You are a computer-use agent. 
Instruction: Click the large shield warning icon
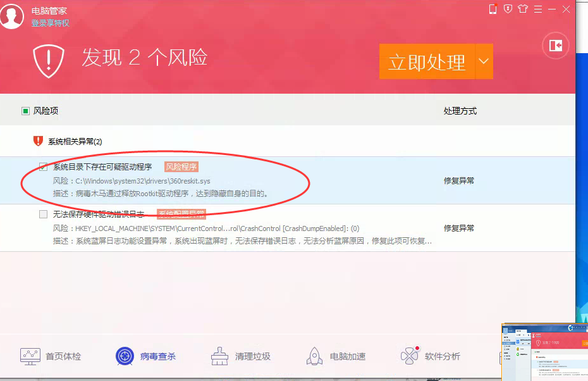(x=49, y=60)
